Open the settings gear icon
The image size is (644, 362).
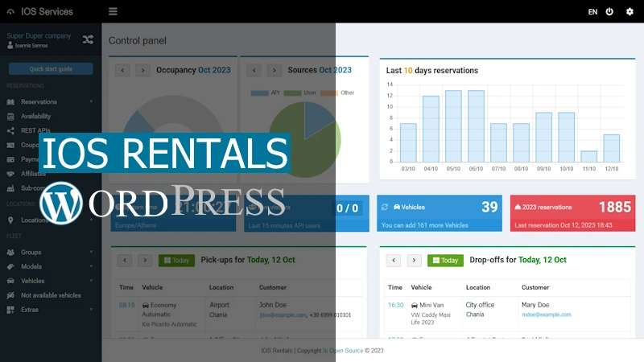[x=630, y=11]
